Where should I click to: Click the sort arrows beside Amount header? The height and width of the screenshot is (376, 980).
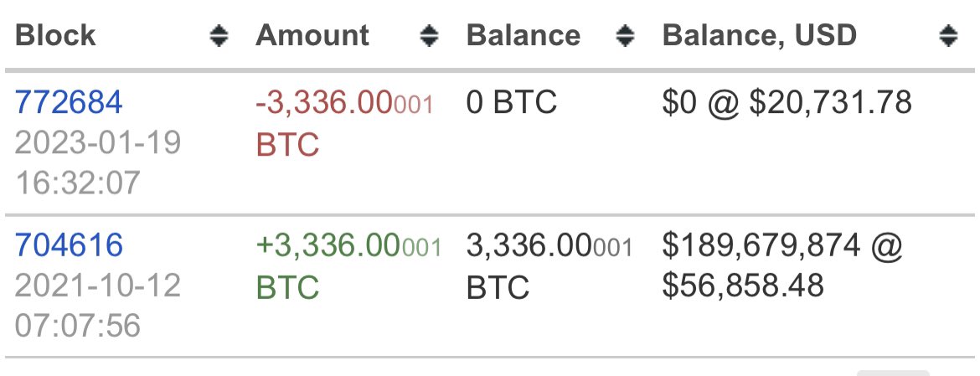pyautogui.click(x=429, y=35)
